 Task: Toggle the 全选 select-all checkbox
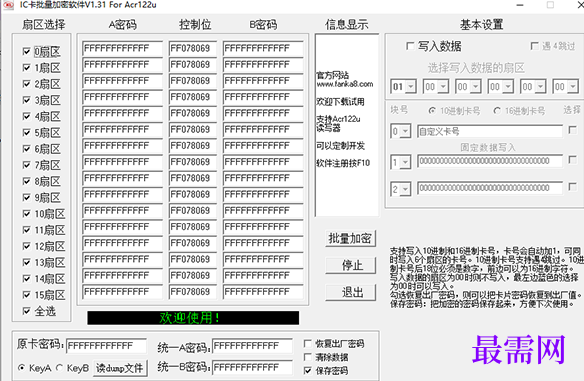[26, 311]
